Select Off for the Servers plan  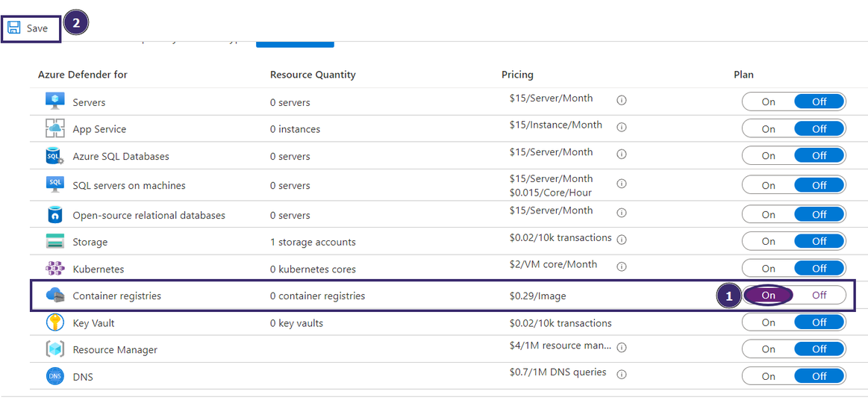pos(819,102)
